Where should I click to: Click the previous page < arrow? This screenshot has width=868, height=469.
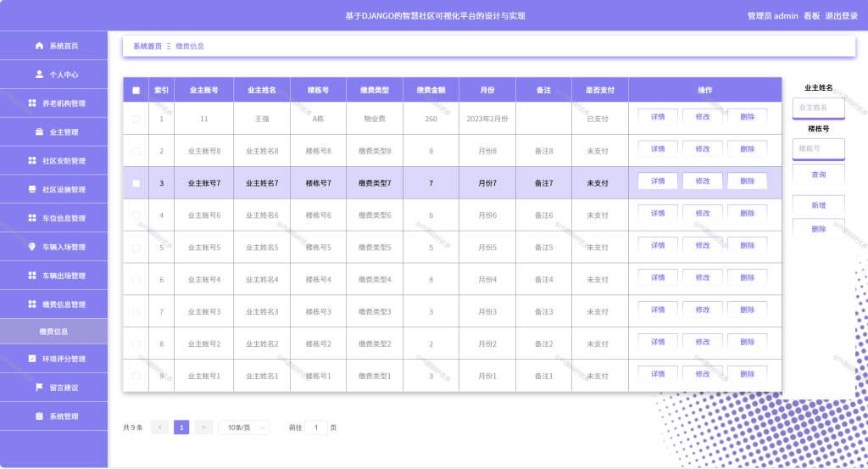pos(159,427)
